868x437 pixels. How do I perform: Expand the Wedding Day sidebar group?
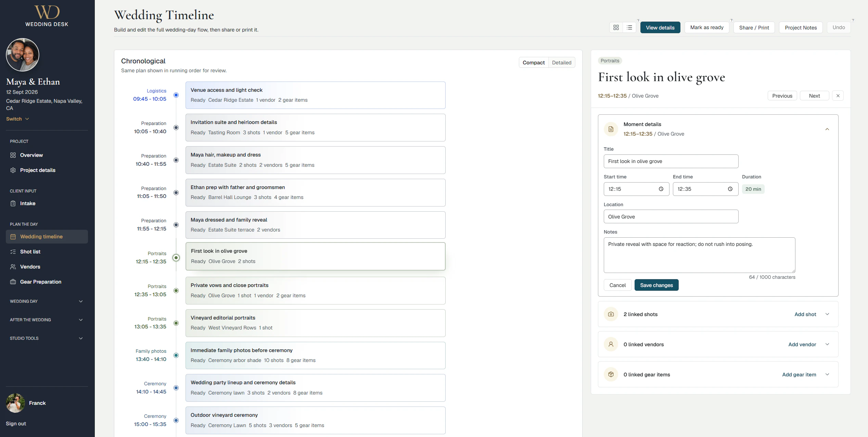coord(47,301)
